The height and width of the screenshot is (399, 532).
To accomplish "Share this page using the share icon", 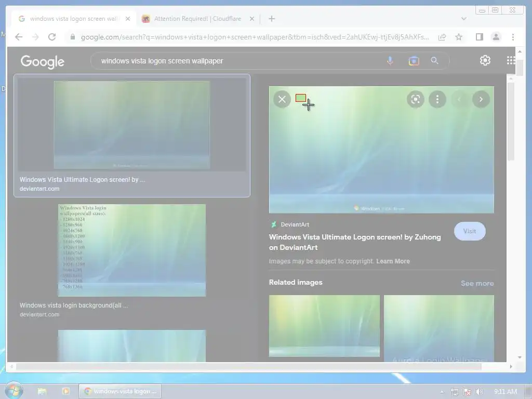I will [442, 37].
